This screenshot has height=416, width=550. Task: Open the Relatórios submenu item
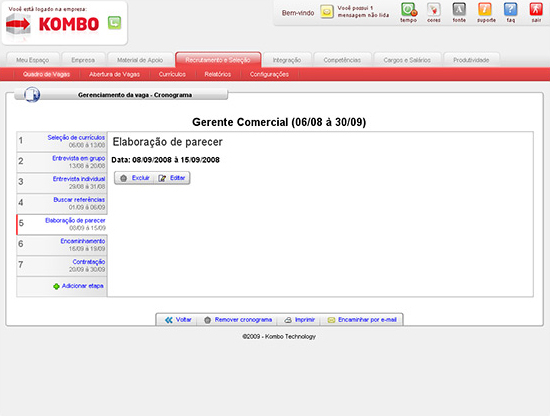pyautogui.click(x=218, y=74)
